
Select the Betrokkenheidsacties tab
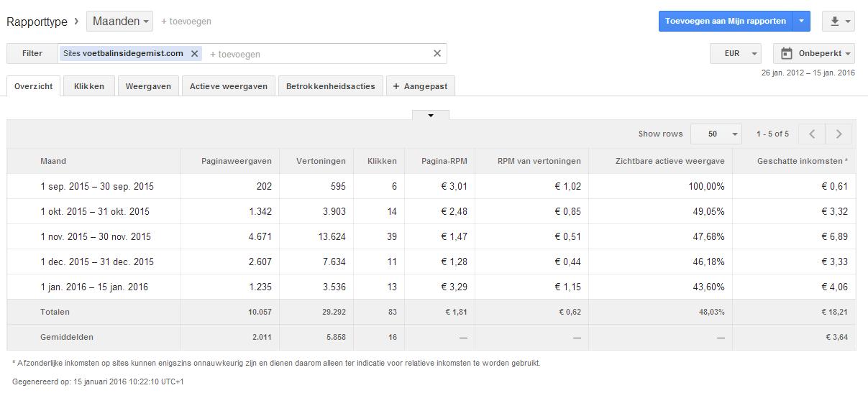point(330,86)
